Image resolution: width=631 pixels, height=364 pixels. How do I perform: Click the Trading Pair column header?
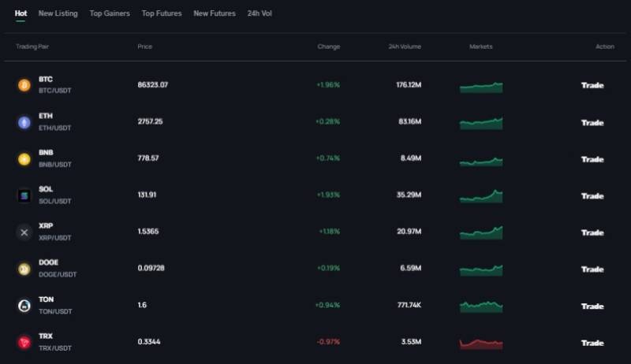(x=32, y=46)
